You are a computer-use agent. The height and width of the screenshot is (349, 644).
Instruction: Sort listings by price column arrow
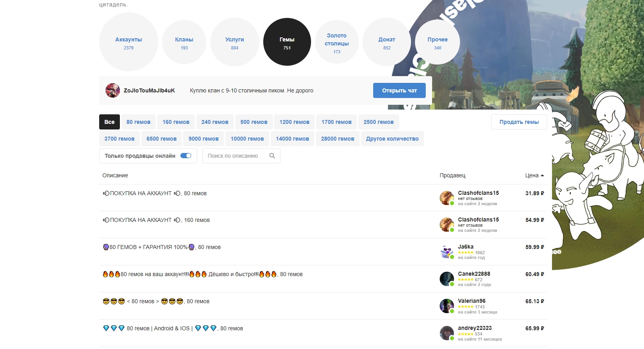(542, 175)
